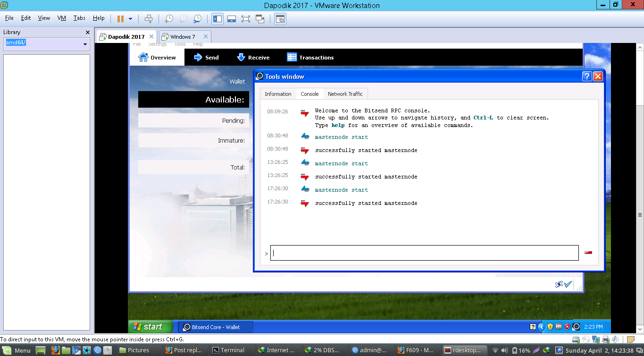
Task: Open the Linux Mint Menu button
Action: coord(17,350)
